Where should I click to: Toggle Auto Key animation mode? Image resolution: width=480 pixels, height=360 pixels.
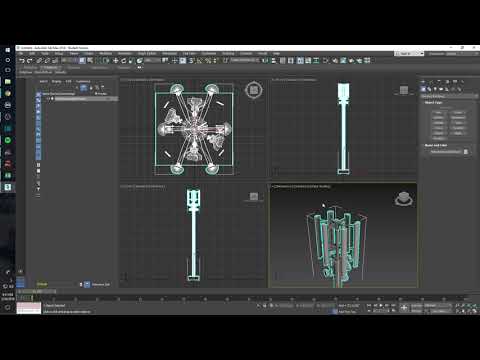417,305
